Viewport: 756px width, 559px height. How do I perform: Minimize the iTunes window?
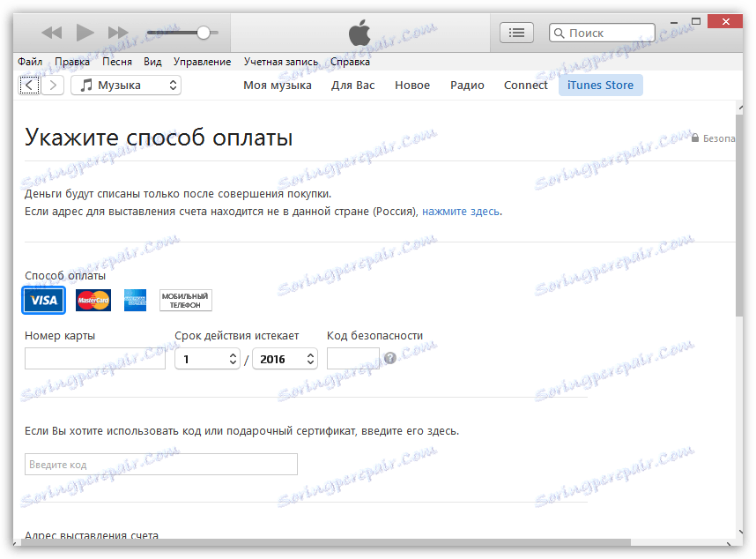(x=674, y=23)
